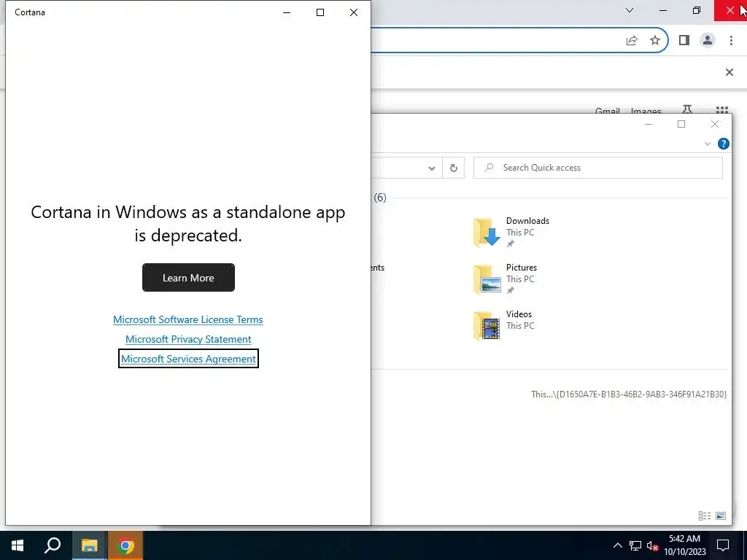Viewport: 747px width, 560px height.
Task: Select the Videos folder icon
Action: (487, 326)
